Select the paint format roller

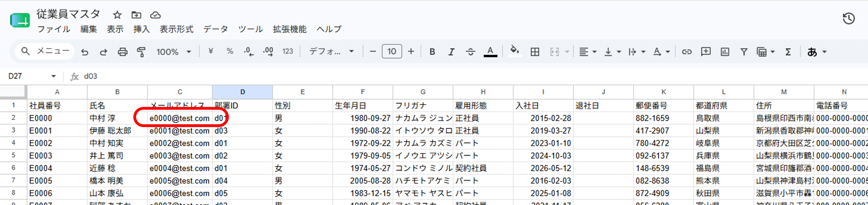(x=141, y=52)
